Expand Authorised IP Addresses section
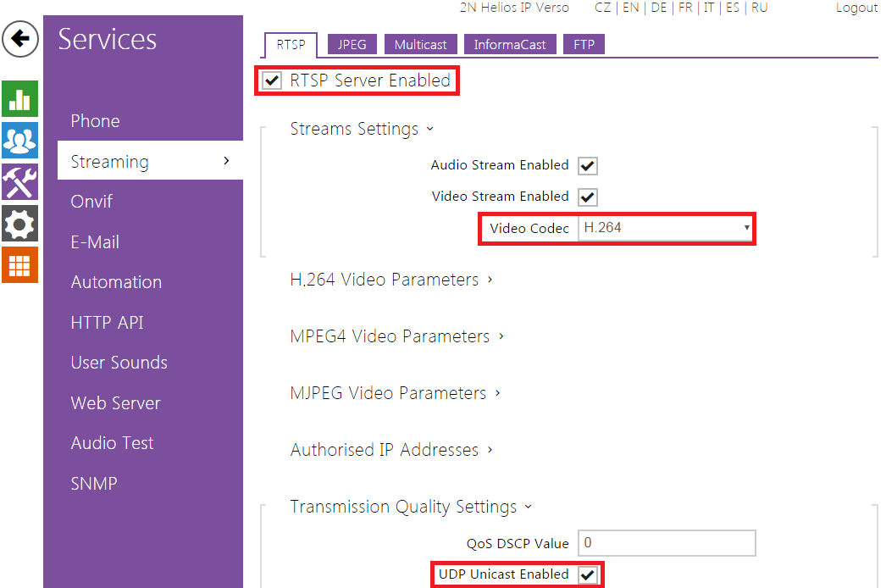886x588 pixels. (391, 450)
